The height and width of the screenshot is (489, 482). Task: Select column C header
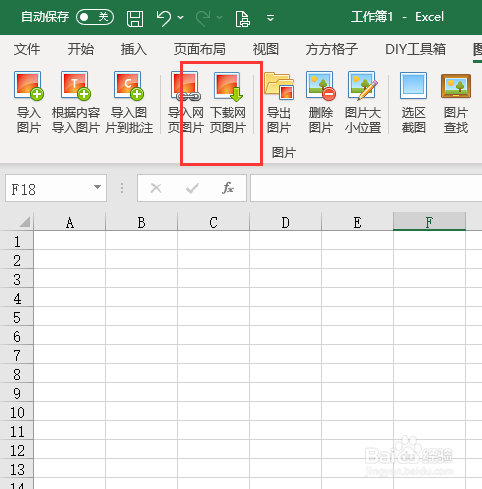click(213, 221)
